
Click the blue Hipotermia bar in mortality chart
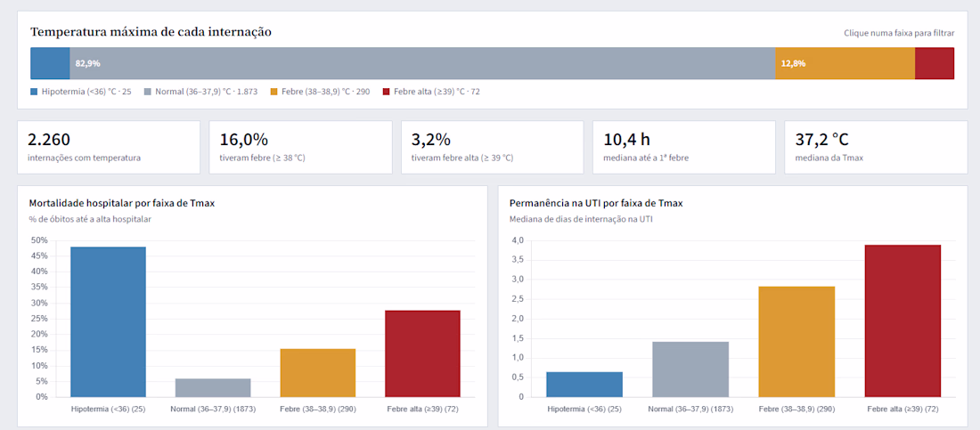(x=108, y=322)
